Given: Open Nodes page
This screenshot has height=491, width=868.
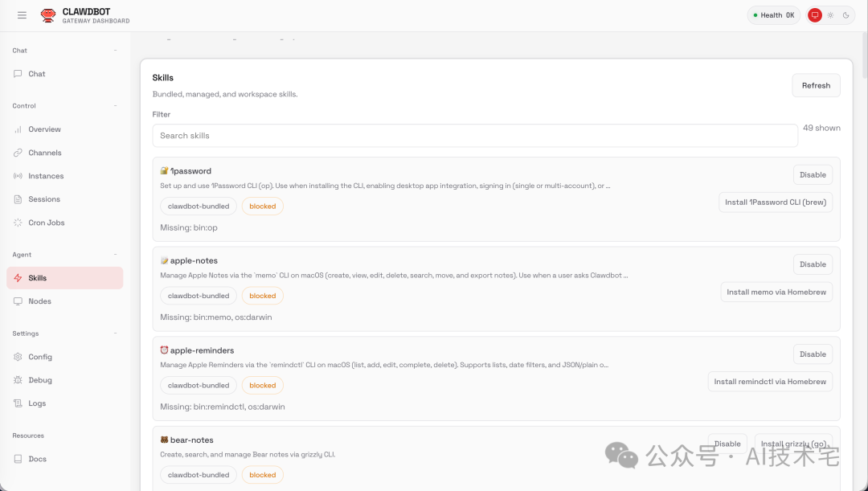Looking at the screenshot, I should click(65, 301).
